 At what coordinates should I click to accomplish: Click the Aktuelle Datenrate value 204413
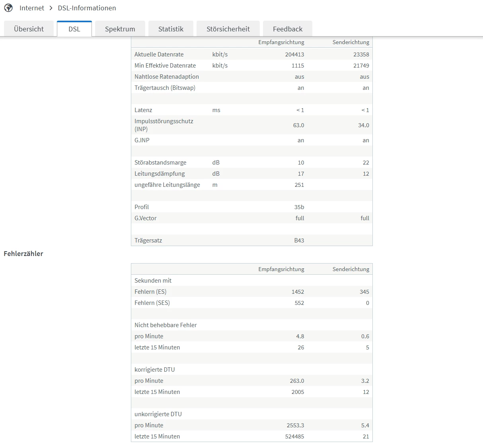click(294, 54)
